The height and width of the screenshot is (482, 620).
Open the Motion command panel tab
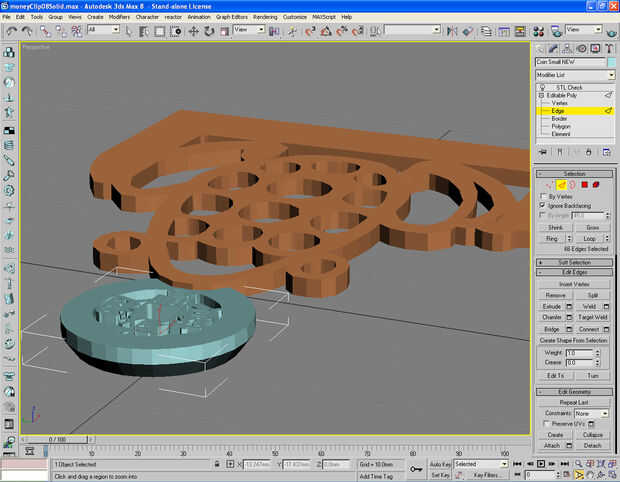click(x=582, y=48)
